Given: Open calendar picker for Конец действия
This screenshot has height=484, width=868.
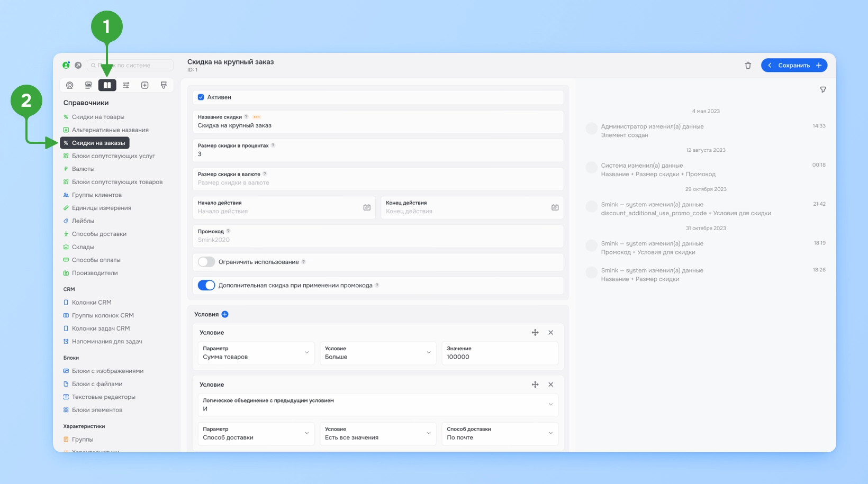Looking at the screenshot, I should tap(555, 207).
